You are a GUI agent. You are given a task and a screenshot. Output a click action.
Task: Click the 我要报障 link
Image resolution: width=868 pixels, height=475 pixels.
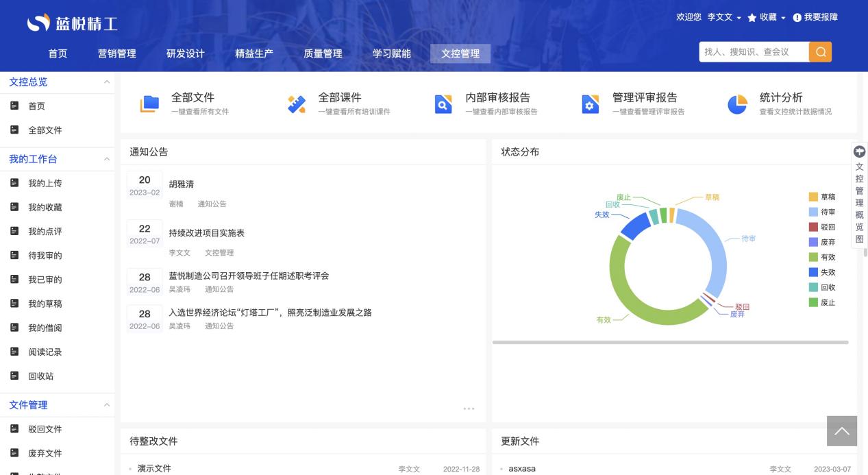pyautogui.click(x=819, y=18)
